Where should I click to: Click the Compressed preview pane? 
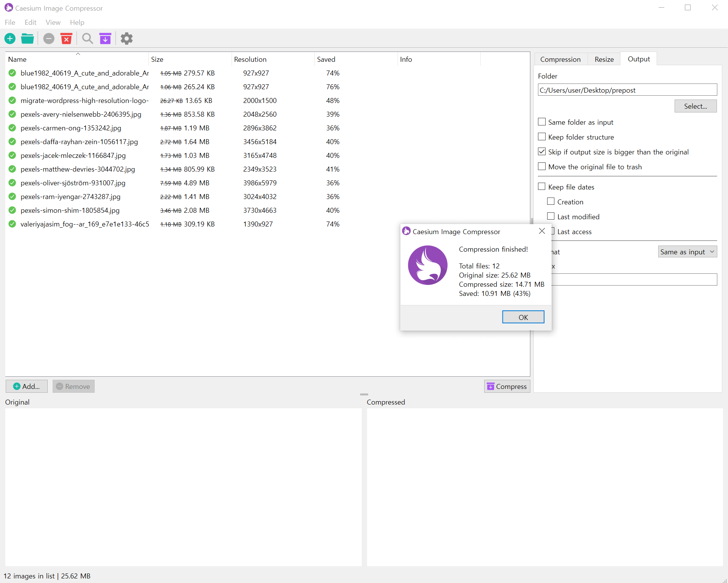coord(544,487)
